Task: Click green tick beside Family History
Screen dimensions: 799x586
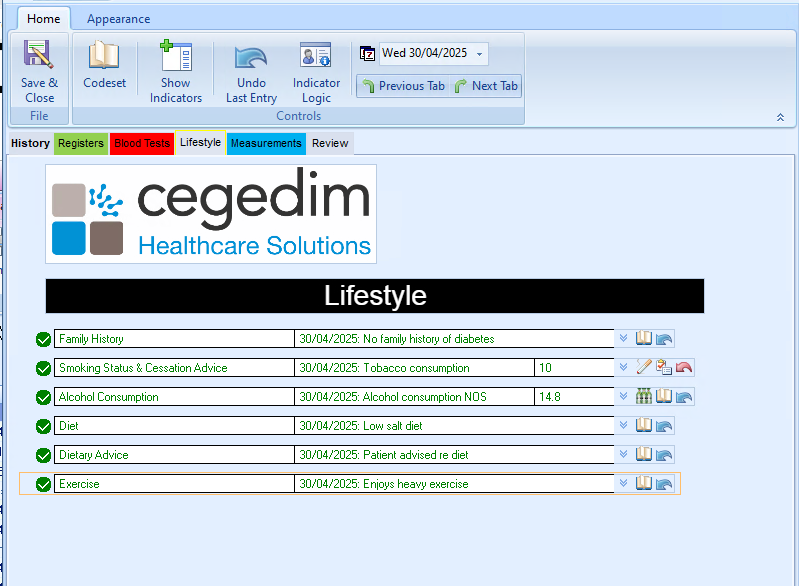Action: coord(43,339)
